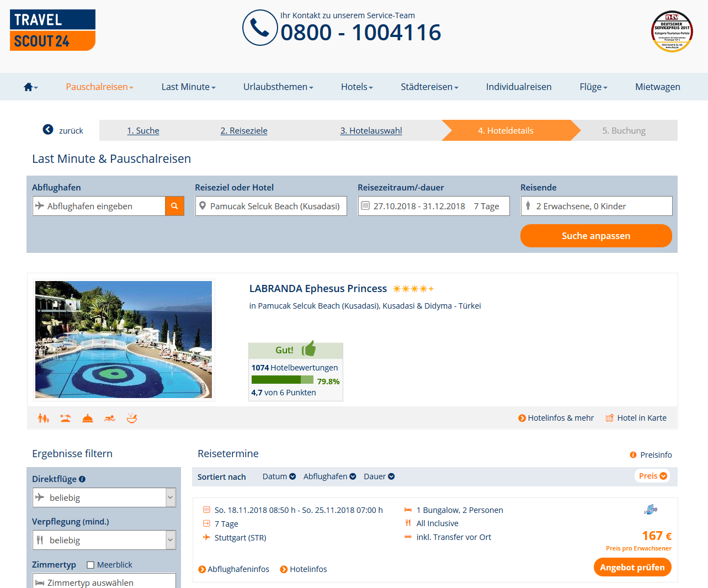Click the phone icon beside service number
This screenshot has height=588, width=708.
pos(260,28)
